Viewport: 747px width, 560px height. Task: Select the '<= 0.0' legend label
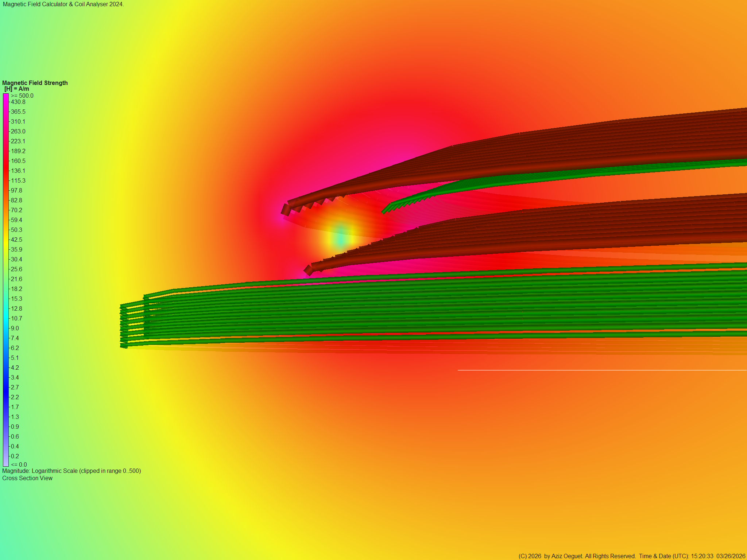pos(19,464)
